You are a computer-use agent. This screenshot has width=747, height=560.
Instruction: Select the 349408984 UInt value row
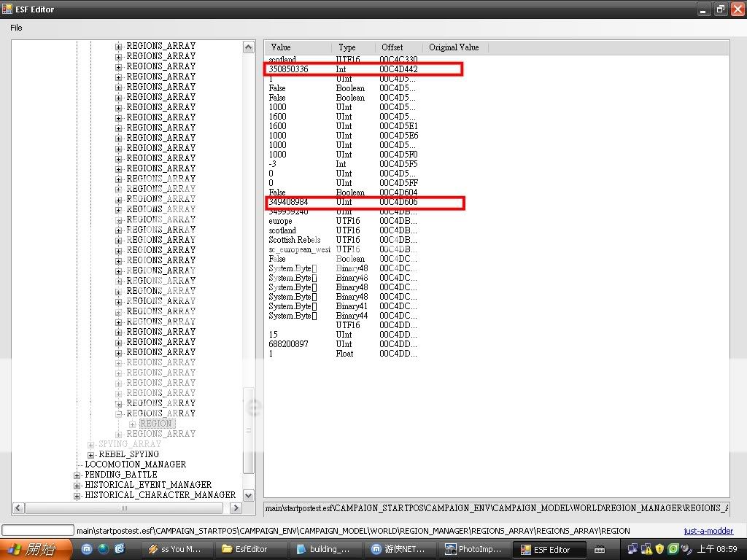coord(365,203)
